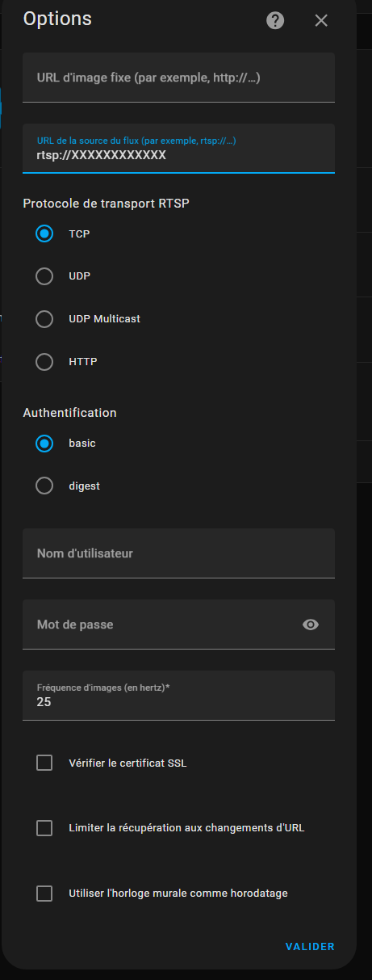Submit the form with VALIDER
The image size is (372, 980).
pos(310,947)
